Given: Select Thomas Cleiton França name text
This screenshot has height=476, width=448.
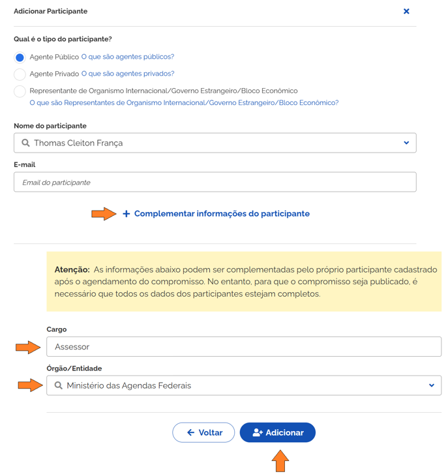Looking at the screenshot, I should click(78, 143).
